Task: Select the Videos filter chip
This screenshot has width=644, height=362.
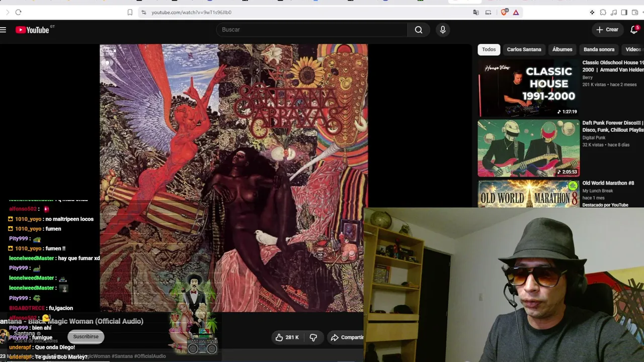Action: [x=633, y=49]
